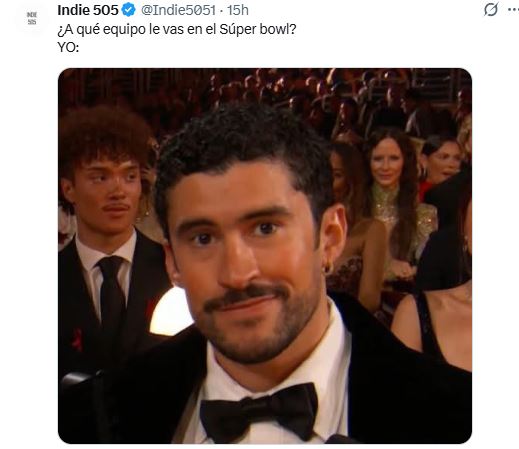Open the three-dot more options menu
519x449 pixels.
pos(513,10)
